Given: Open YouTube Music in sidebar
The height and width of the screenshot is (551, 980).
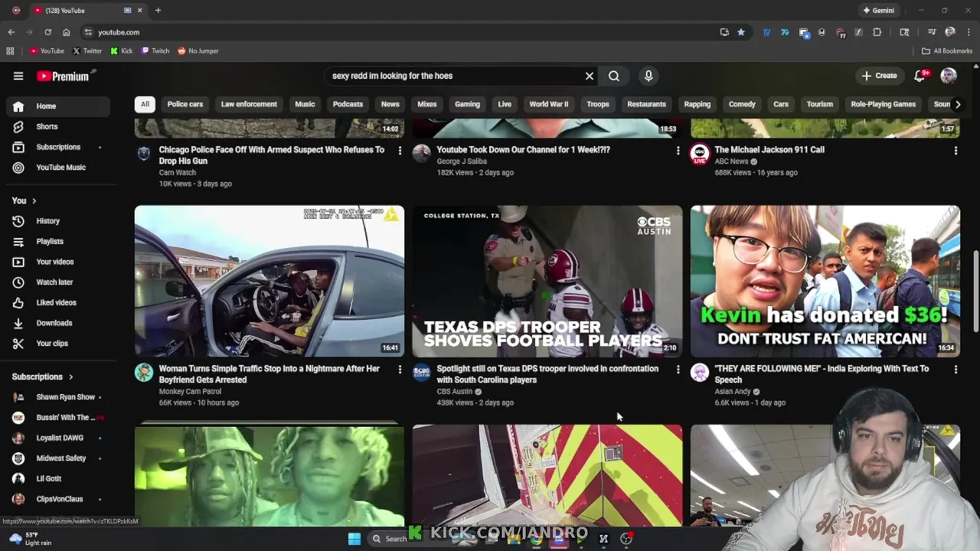Looking at the screenshot, I should point(60,167).
